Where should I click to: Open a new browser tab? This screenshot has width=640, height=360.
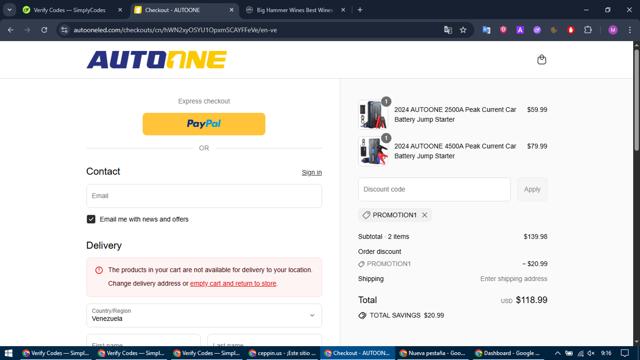(360, 10)
